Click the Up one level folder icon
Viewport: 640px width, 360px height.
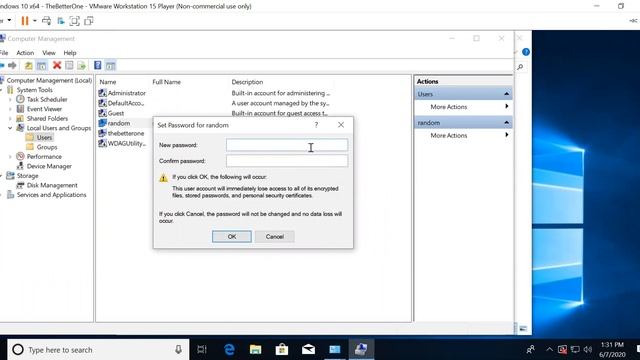click(29, 65)
